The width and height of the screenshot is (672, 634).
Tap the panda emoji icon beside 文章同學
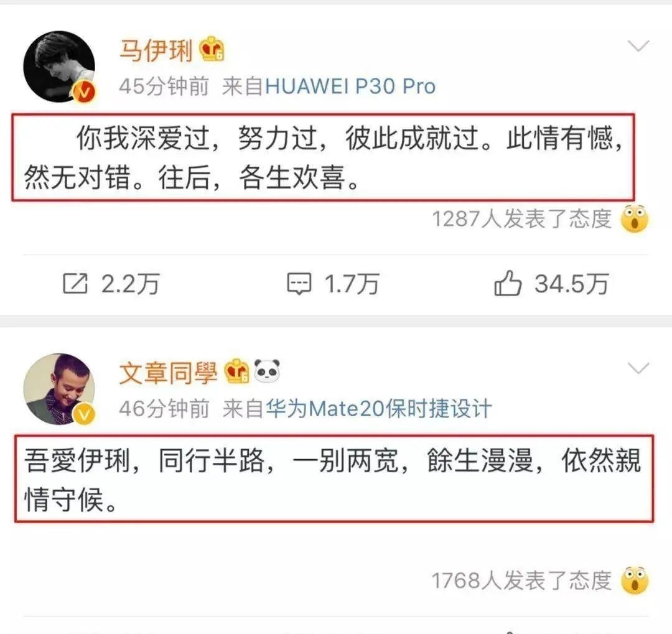pyautogui.click(x=267, y=371)
